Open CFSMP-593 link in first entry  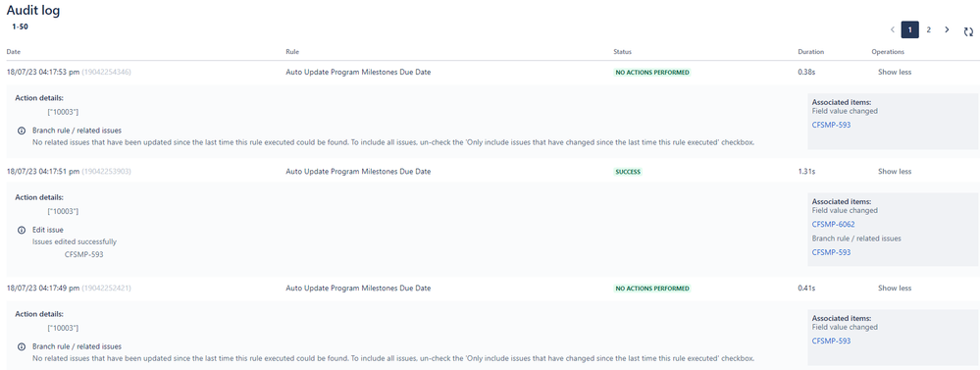pyautogui.click(x=831, y=125)
